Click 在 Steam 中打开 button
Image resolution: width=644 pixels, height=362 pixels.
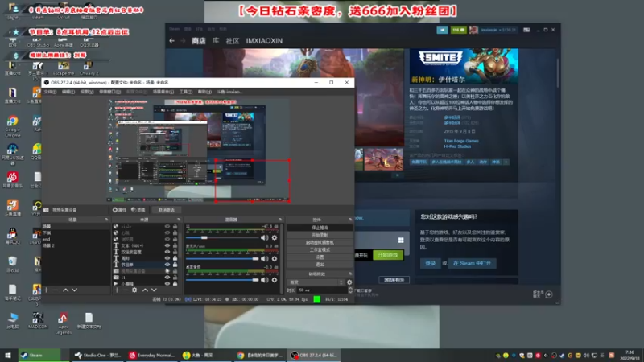472,264
